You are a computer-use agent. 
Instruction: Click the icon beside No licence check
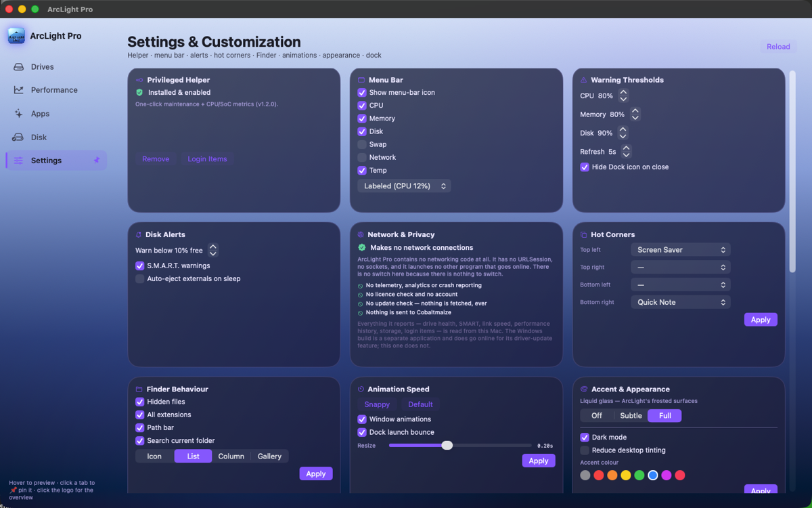[x=361, y=295]
